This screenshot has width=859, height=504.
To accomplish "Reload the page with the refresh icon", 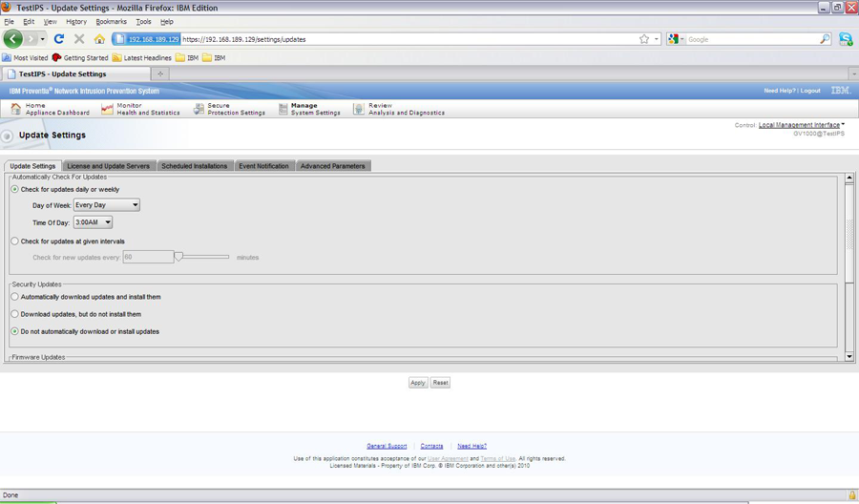I will point(59,39).
